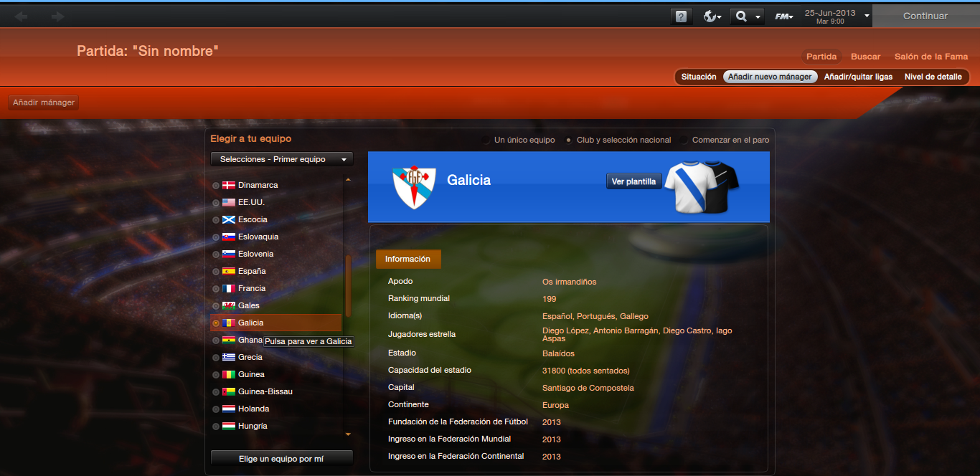
Task: Click the team list scrollbar down arrow
Action: 349,434
